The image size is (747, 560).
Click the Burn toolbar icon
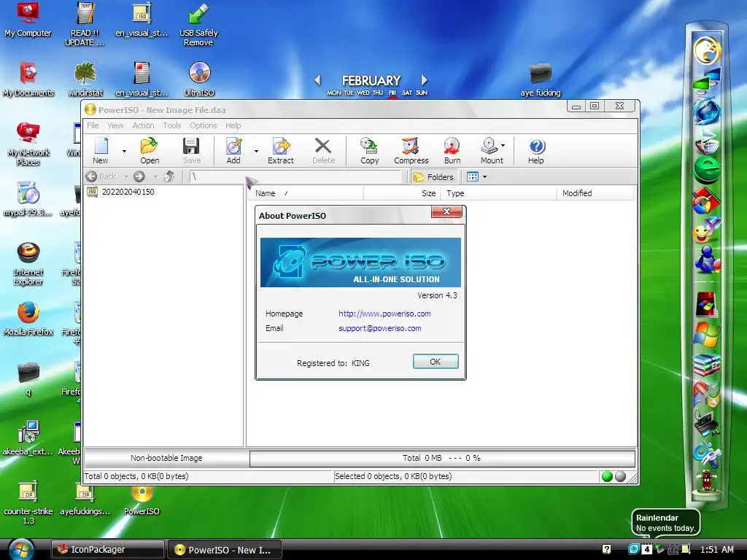(452, 150)
